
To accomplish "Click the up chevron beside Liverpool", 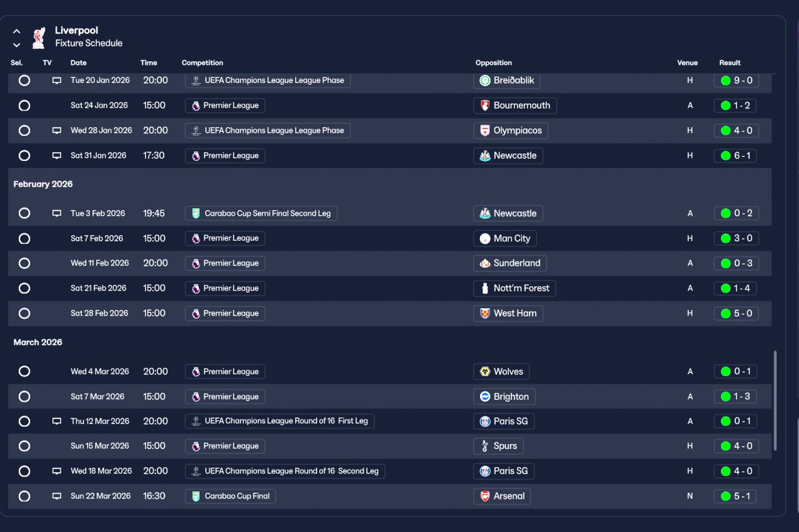I will point(17,31).
